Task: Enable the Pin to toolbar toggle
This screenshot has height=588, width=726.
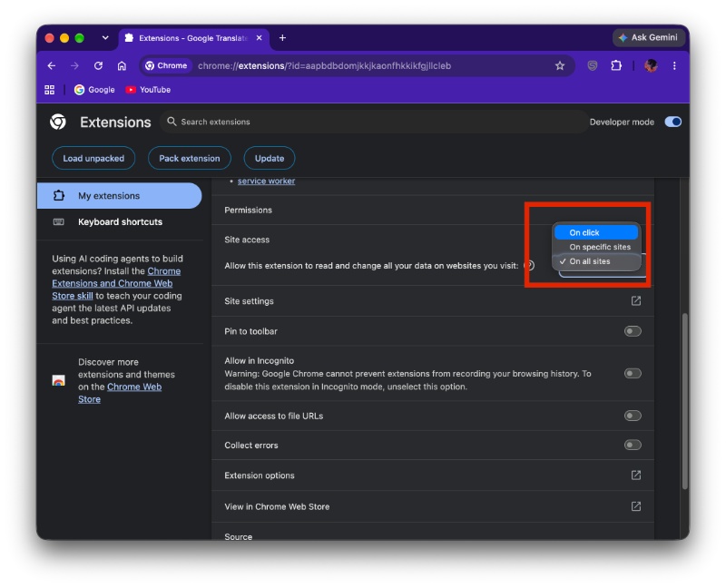Action: [x=633, y=331]
